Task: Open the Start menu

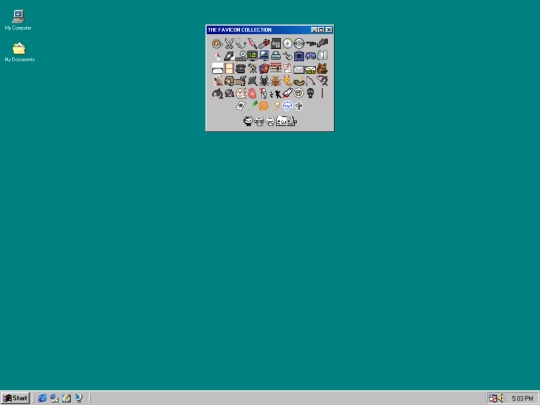Action: click(15, 398)
